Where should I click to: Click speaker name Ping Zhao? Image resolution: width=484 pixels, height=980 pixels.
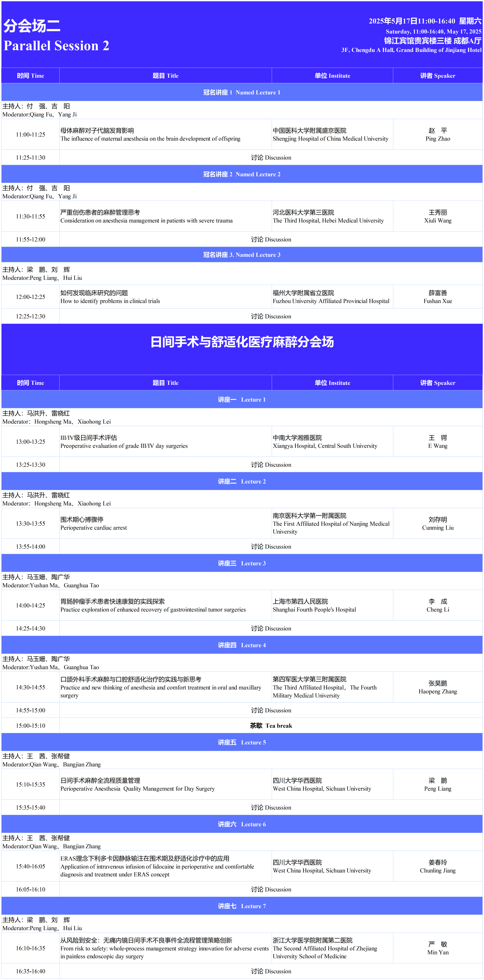[438, 139]
